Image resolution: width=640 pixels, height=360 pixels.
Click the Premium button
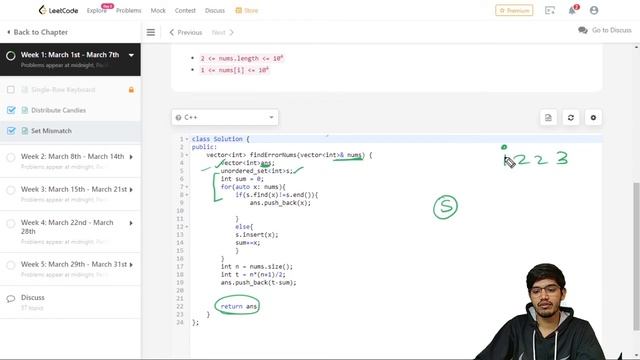pos(514,10)
